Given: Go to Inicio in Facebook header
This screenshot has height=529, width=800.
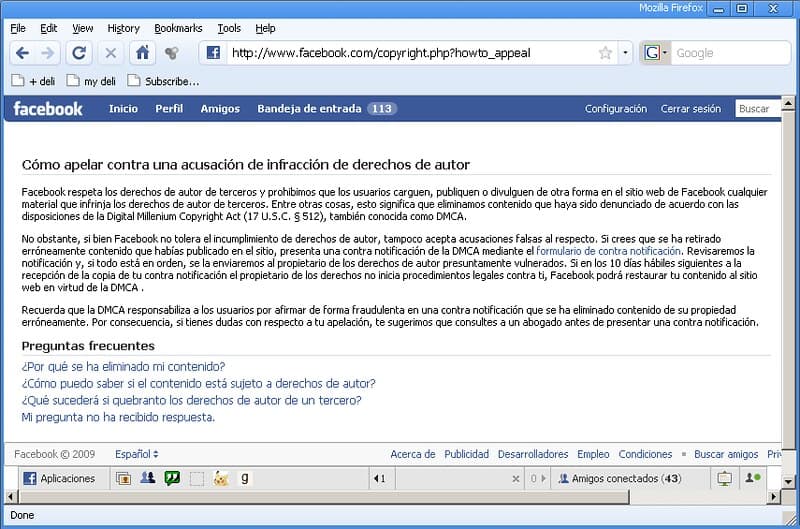Looking at the screenshot, I should coord(123,109).
